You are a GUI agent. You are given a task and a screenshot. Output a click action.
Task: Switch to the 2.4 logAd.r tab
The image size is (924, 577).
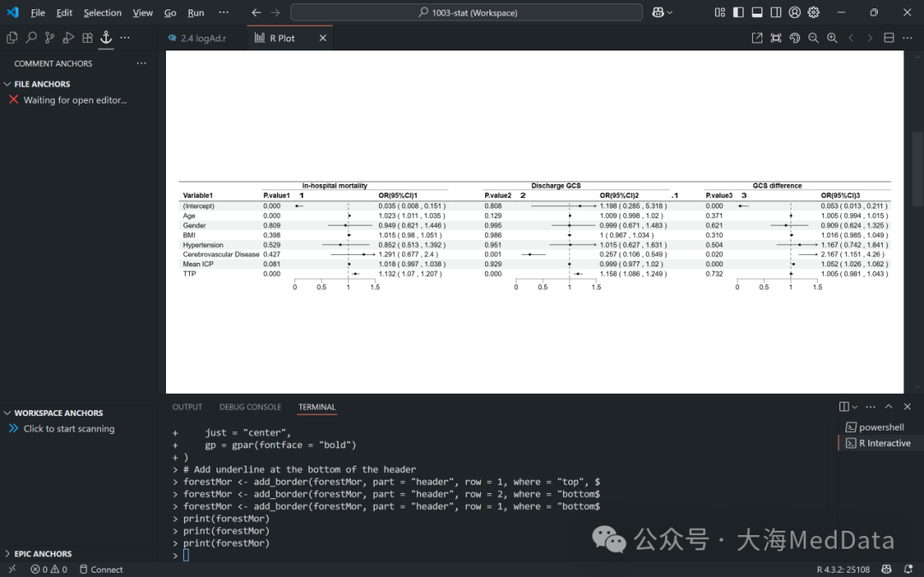pyautogui.click(x=203, y=38)
